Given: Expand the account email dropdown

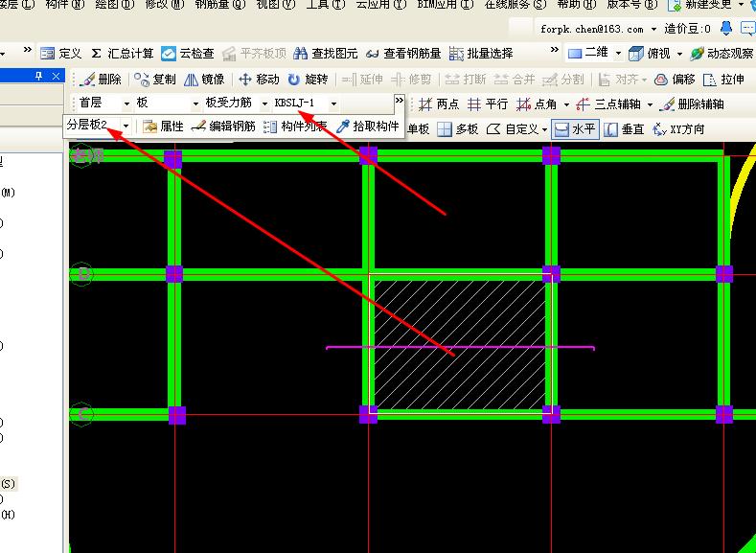Looking at the screenshot, I should (x=653, y=29).
